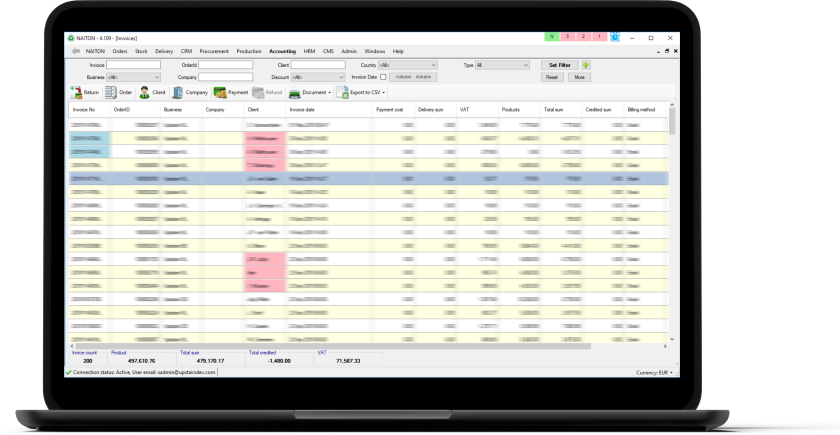Viewport: 840px width, 435px height.
Task: Open the Stock menu
Action: coord(141,51)
